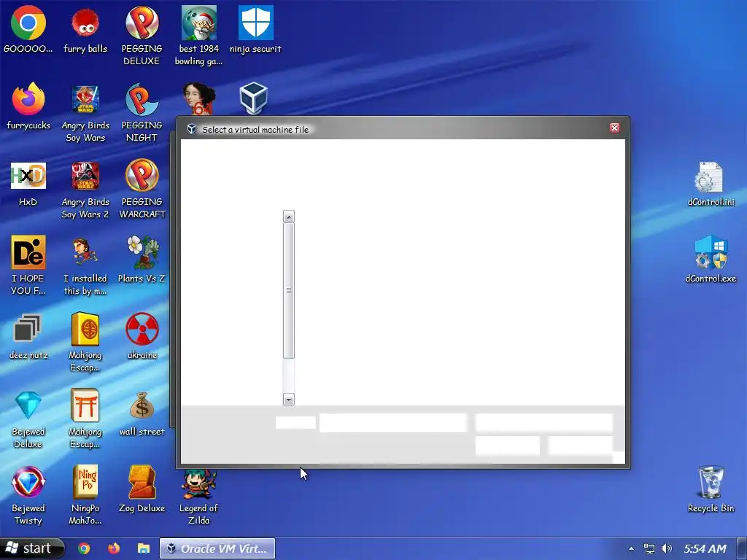Click the 5:54 AM clock
747x560 pixels.
tap(705, 548)
